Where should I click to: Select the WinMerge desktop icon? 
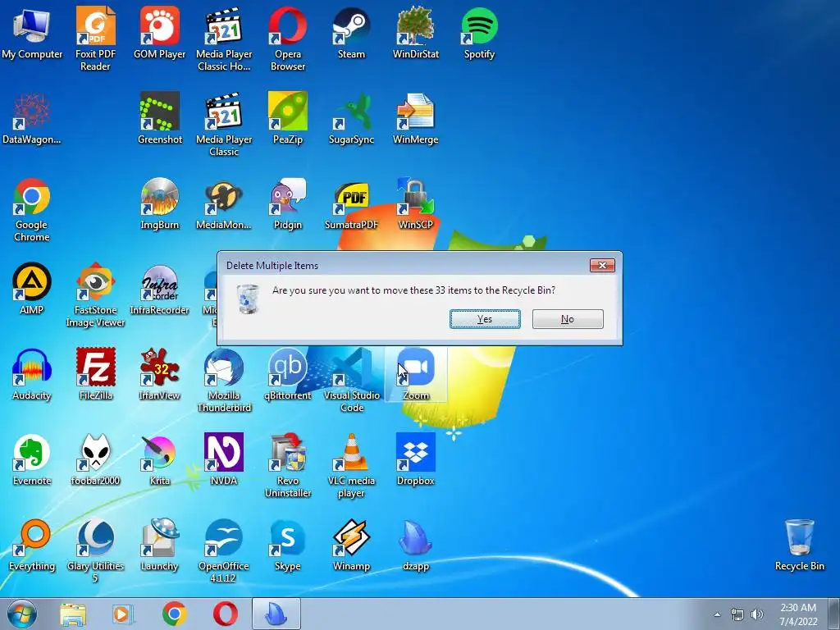coord(416,118)
